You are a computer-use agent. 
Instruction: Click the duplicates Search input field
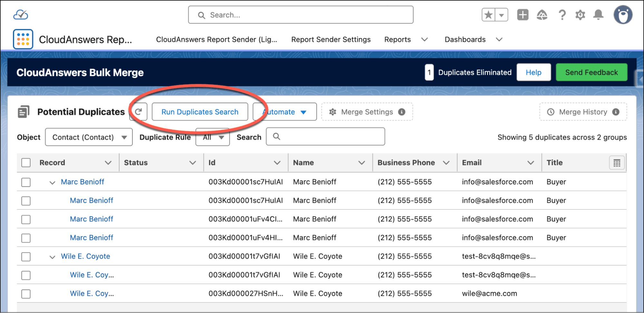click(x=325, y=137)
